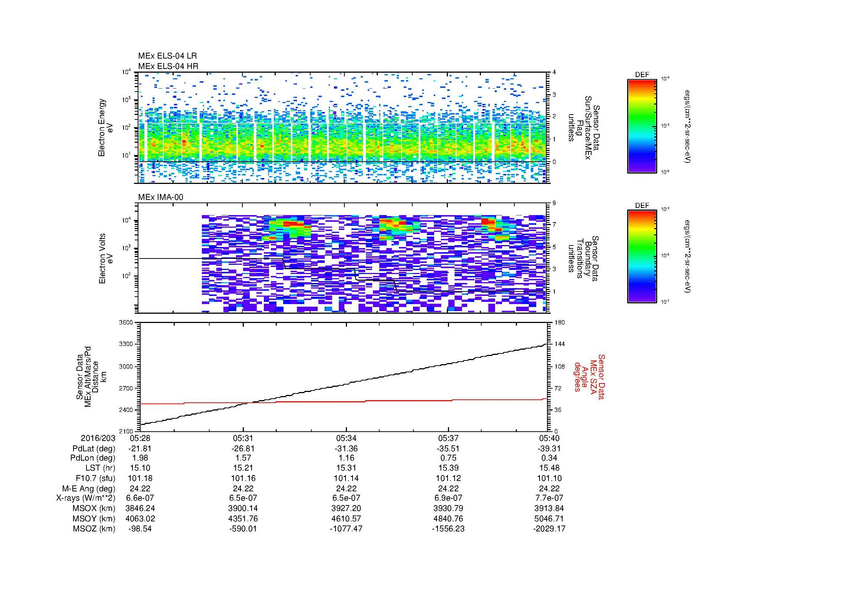Click the top color bar units label
This screenshot has width=868, height=613.
tap(687, 126)
